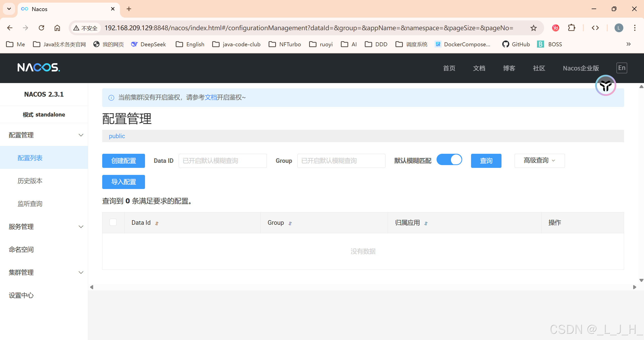Check the select-all checkbox in table header
Screen dimensions: 644x340
point(113,222)
